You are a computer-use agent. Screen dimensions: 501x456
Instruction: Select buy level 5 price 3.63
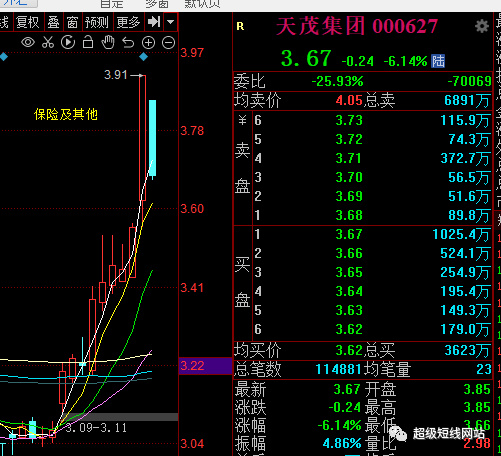(349, 310)
